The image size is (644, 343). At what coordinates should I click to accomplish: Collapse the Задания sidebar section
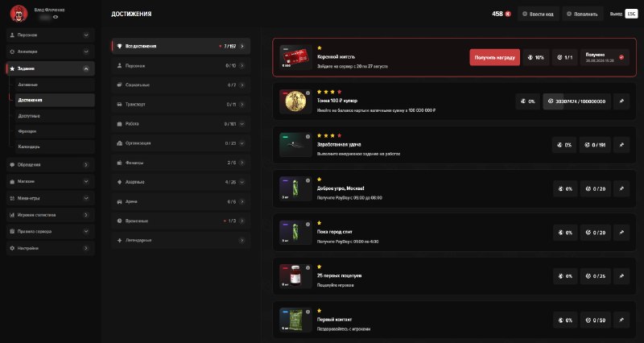[x=86, y=68]
